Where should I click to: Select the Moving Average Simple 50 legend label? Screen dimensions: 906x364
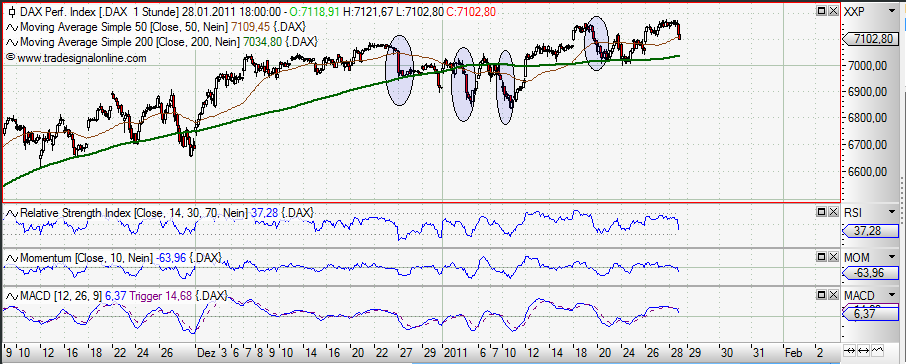124,27
